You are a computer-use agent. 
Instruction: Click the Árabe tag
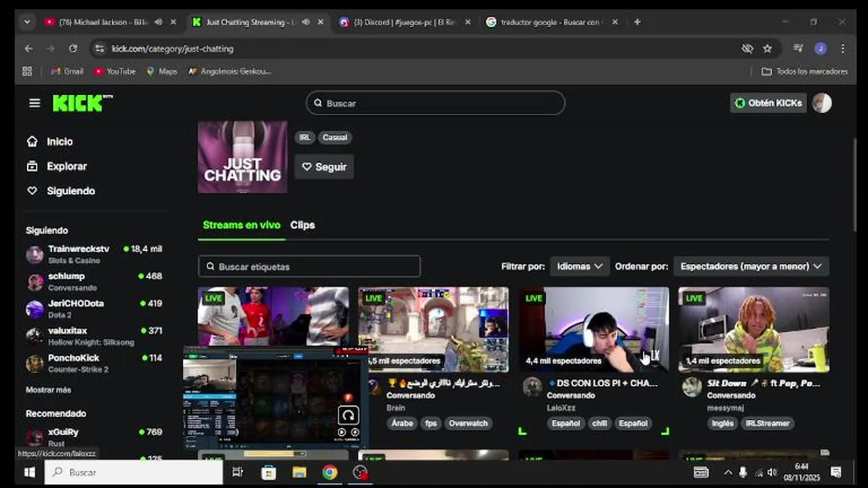(x=402, y=423)
